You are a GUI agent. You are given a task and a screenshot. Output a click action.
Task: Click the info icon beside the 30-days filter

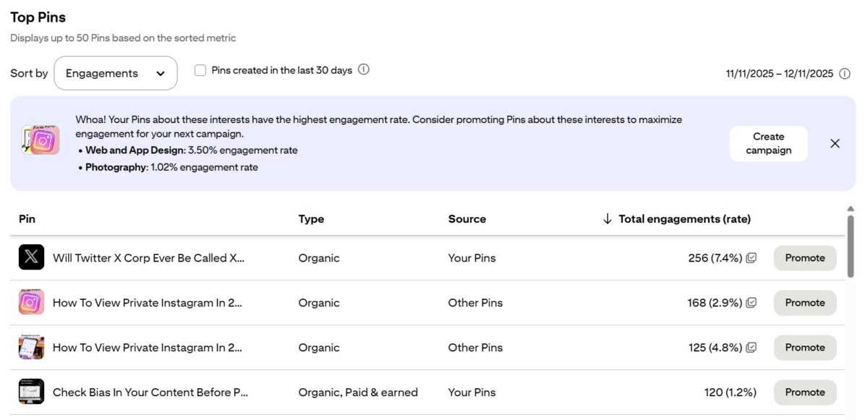tap(364, 69)
